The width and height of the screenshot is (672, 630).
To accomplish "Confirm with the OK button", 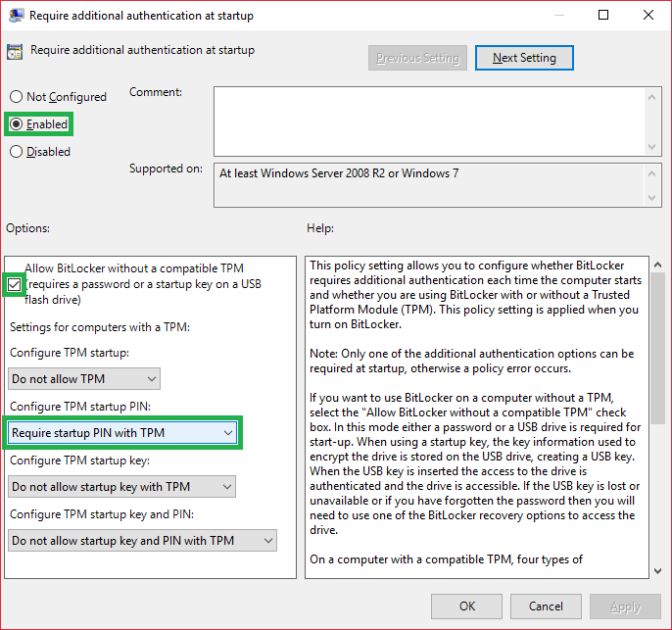I will (x=466, y=606).
